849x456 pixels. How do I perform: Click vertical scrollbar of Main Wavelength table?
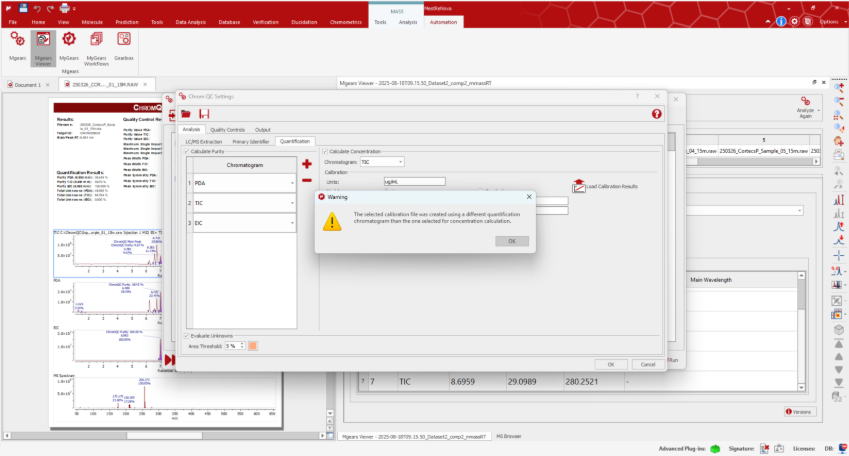point(801,331)
